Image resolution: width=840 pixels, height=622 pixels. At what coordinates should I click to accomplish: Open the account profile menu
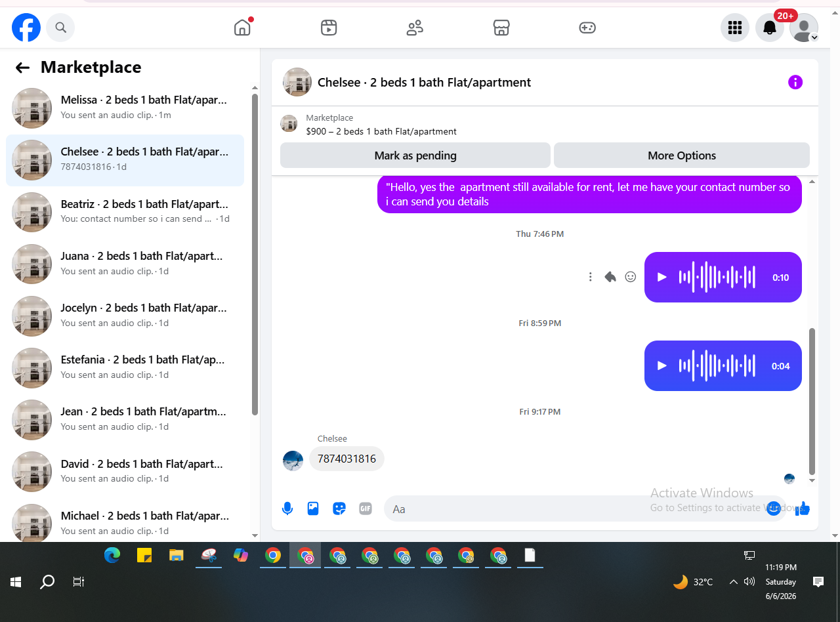[x=804, y=28]
